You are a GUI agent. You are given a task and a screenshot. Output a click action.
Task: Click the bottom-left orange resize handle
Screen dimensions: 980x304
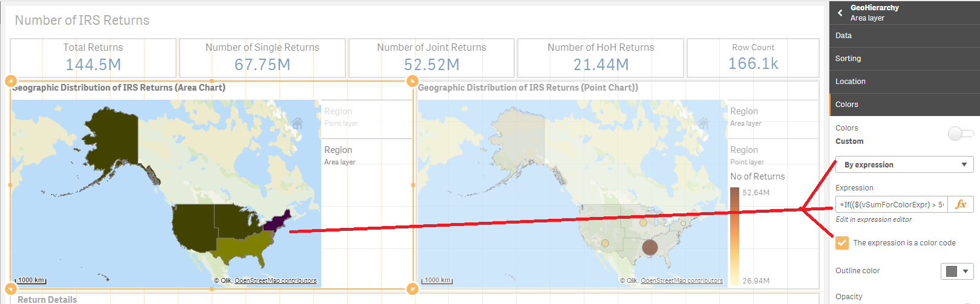[x=10, y=289]
